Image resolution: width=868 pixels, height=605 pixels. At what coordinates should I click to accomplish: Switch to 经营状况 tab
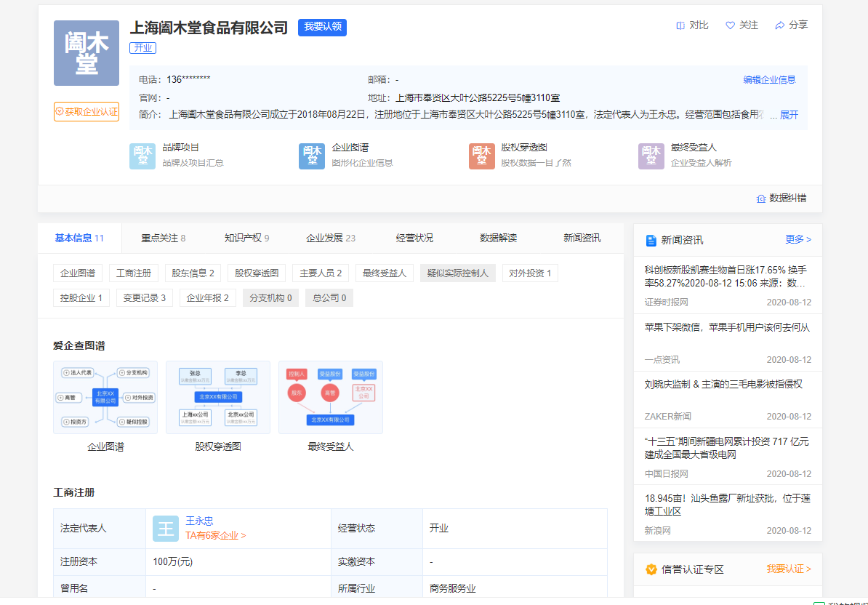tap(414, 239)
